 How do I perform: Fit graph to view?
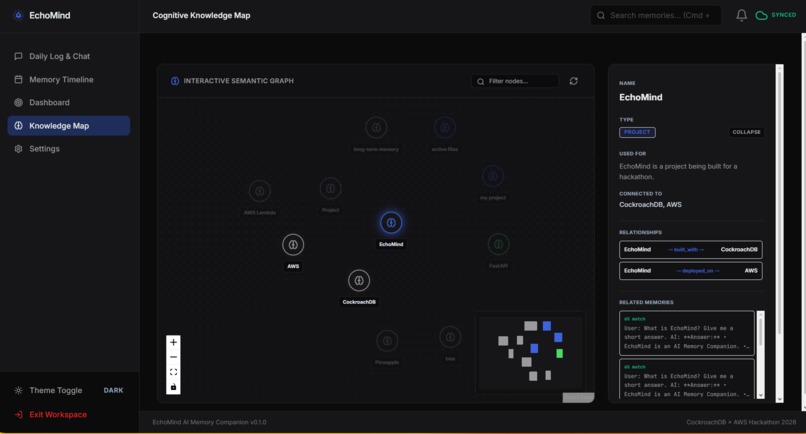[x=173, y=372]
